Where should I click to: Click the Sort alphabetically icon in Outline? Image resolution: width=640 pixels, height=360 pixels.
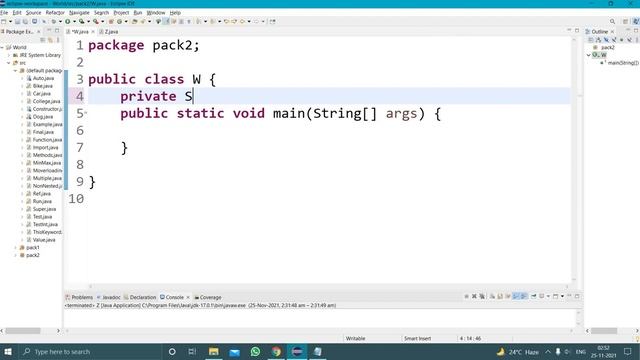(x=598, y=40)
